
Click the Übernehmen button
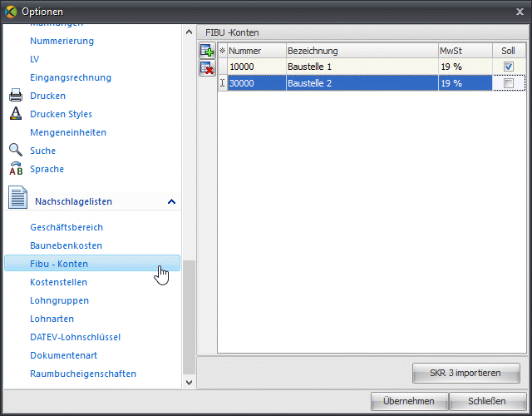pos(410,401)
